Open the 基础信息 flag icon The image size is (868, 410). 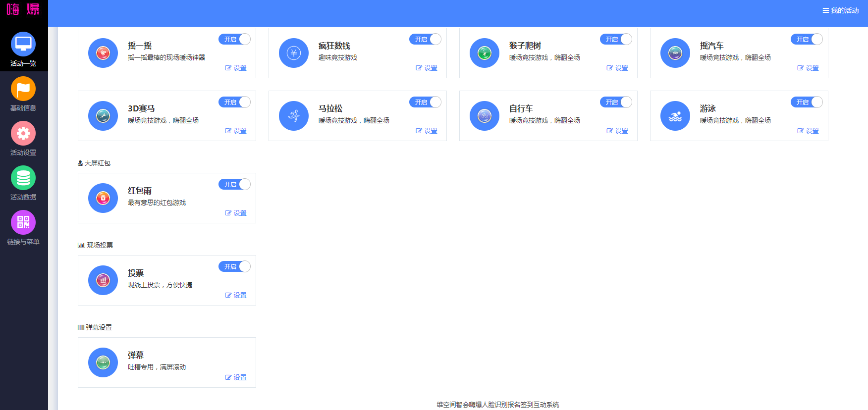[x=23, y=89]
